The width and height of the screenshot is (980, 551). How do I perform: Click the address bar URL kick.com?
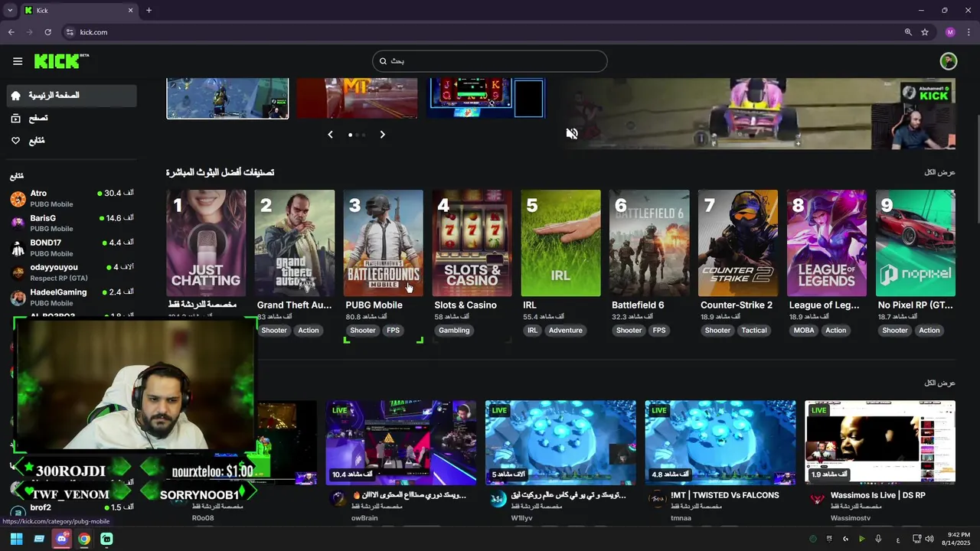[93, 32]
